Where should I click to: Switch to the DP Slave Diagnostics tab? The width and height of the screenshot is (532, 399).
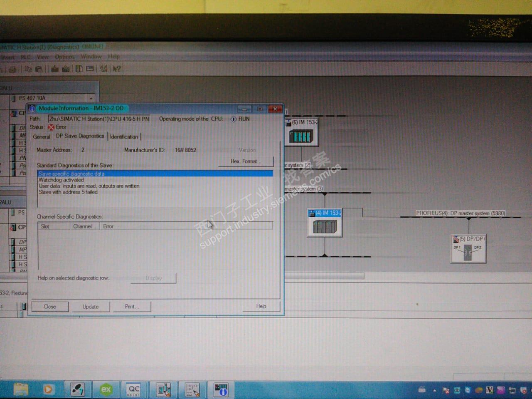[x=80, y=136]
